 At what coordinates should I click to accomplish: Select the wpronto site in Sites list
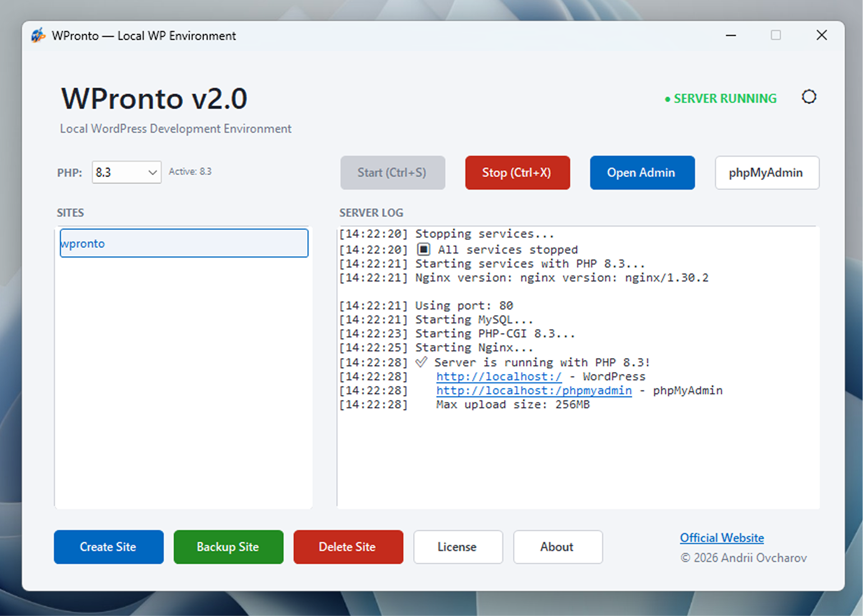[184, 243]
